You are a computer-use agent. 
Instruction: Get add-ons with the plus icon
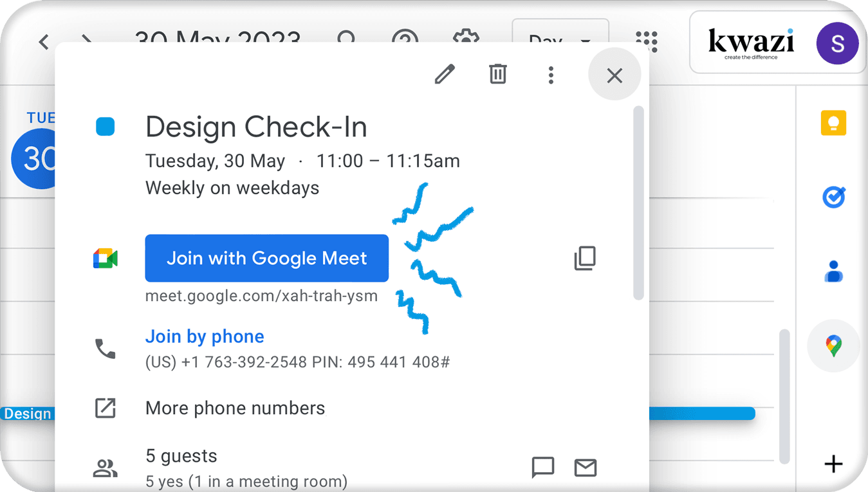point(833,464)
